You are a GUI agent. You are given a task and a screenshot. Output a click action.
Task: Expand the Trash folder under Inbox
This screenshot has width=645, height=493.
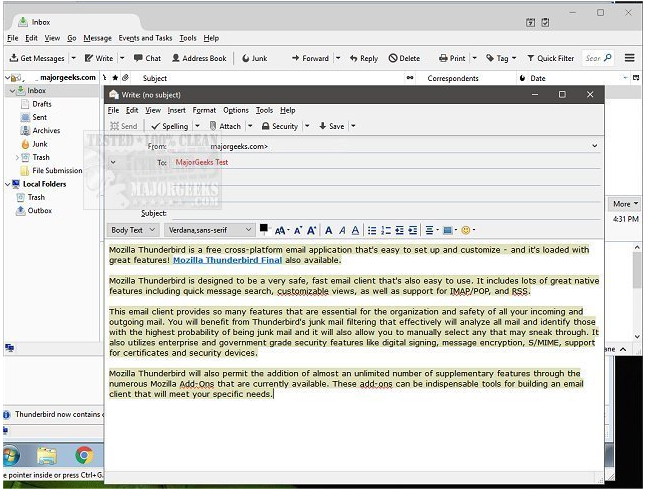click(17, 157)
